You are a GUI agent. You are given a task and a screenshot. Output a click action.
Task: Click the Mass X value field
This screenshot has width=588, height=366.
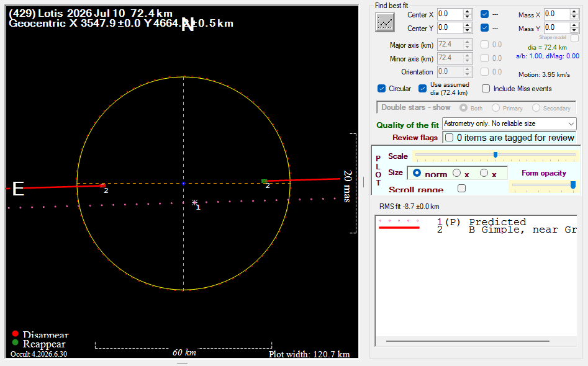click(x=557, y=14)
